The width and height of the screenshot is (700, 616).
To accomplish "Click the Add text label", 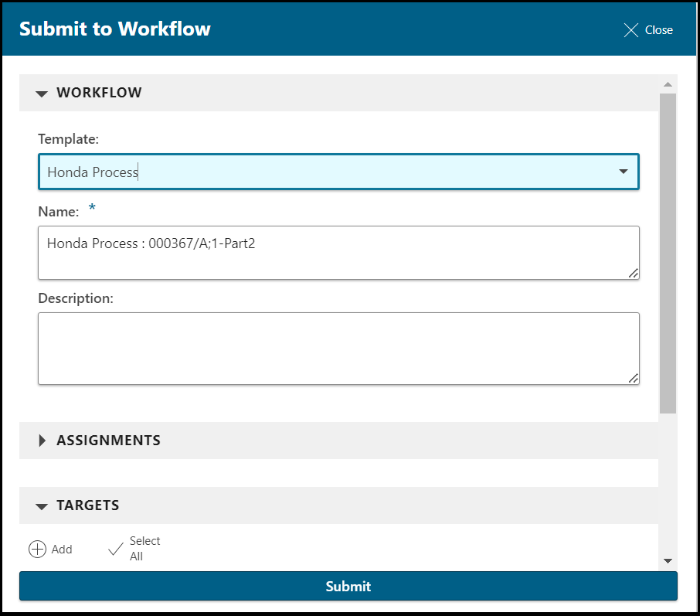I will tap(62, 550).
